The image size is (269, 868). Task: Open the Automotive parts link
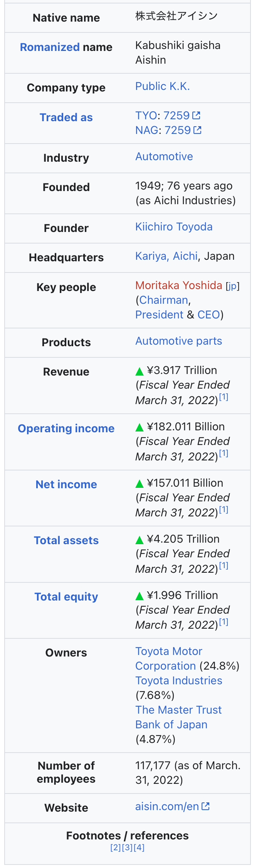pyautogui.click(x=178, y=341)
